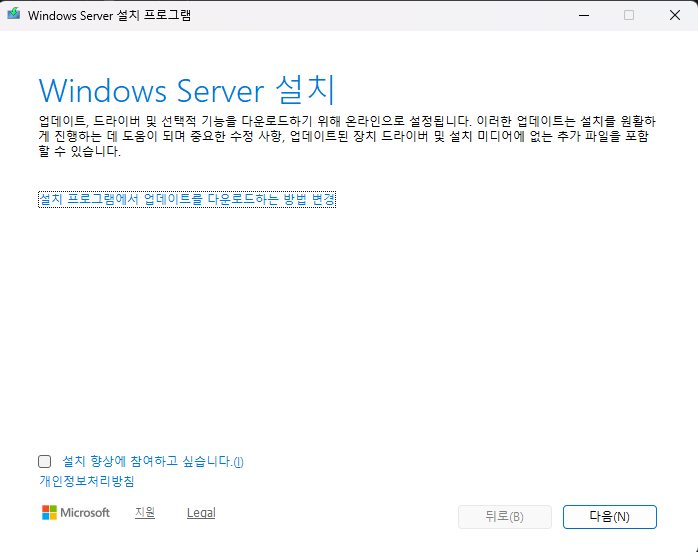Click the Windows Server setup icon in title bar
698x552 pixels.
pos(14,14)
